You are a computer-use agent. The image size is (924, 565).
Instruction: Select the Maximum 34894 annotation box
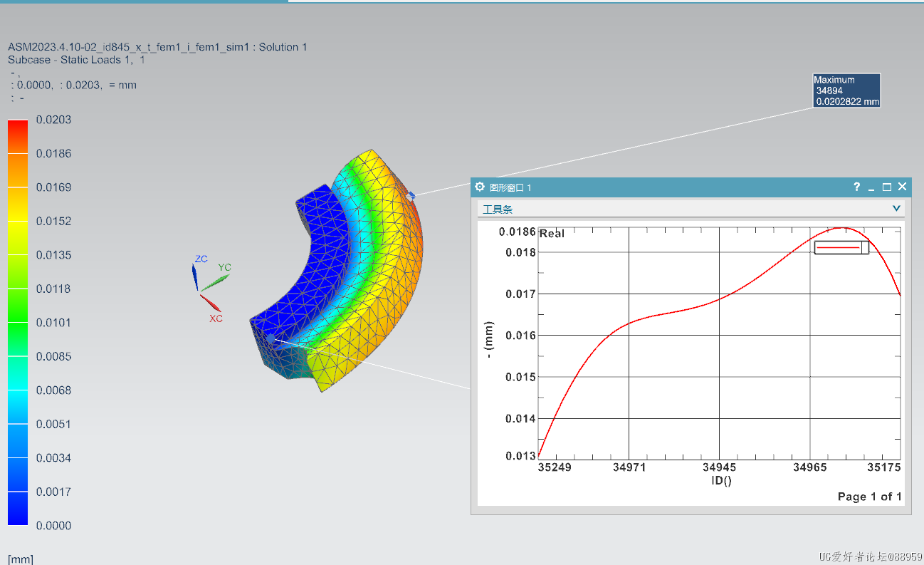click(x=846, y=90)
